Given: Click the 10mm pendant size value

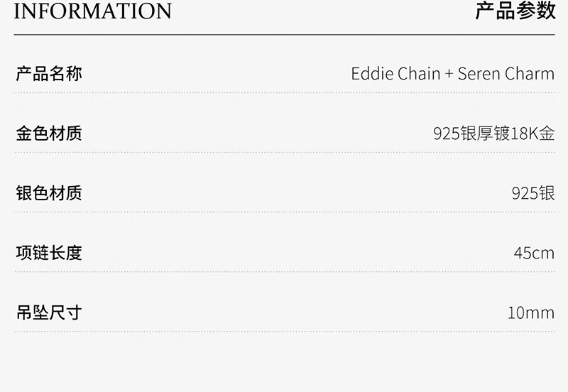Looking at the screenshot, I should 530,312.
